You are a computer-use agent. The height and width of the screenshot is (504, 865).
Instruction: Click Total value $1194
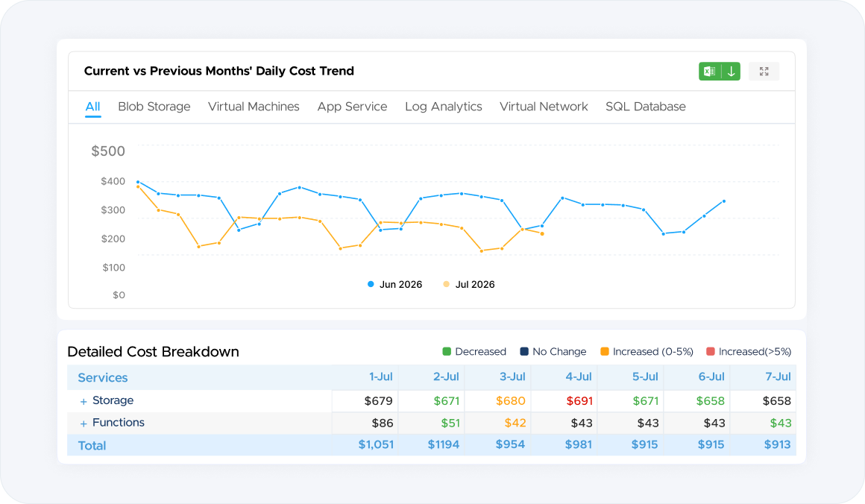coord(444,444)
